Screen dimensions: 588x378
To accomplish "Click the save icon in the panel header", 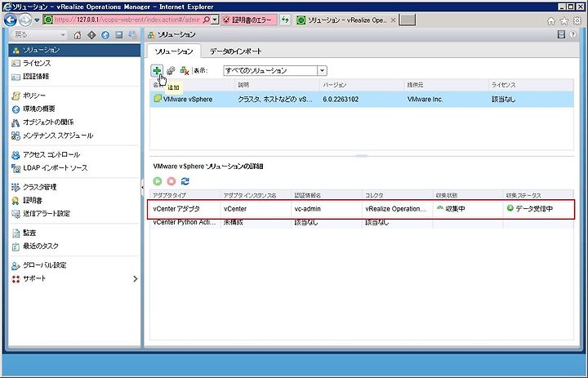I will point(561,34).
